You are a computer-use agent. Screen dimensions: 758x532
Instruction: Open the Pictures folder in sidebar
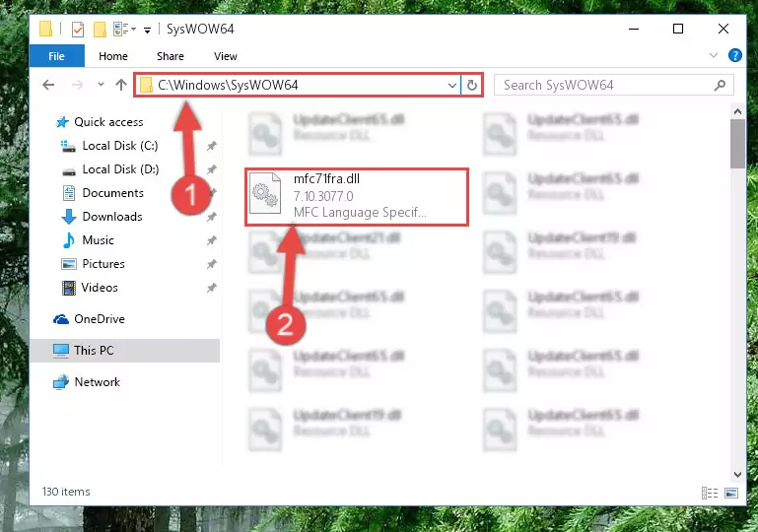103,264
